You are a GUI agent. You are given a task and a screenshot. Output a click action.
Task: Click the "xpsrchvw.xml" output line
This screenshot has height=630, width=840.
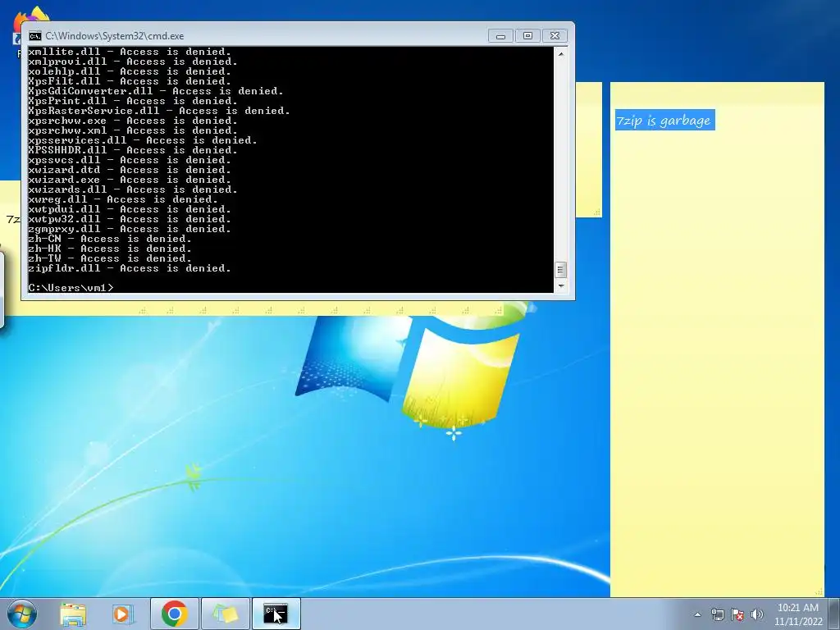(132, 130)
